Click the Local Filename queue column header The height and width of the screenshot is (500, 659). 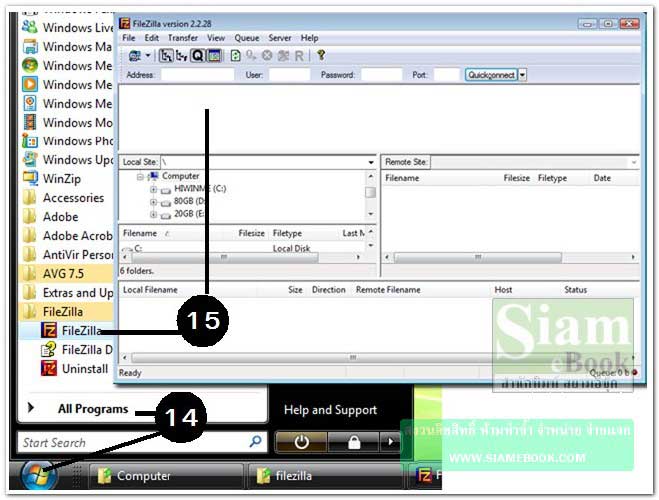click(150, 290)
